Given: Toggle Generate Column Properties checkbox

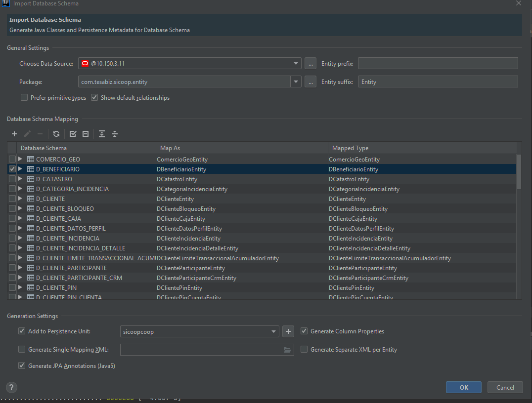Looking at the screenshot, I should (x=304, y=331).
